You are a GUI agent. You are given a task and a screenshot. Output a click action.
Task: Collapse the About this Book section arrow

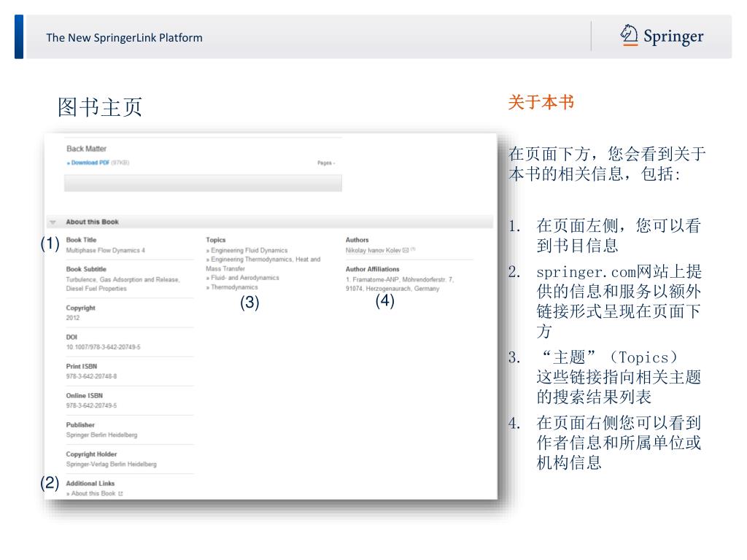(53, 222)
